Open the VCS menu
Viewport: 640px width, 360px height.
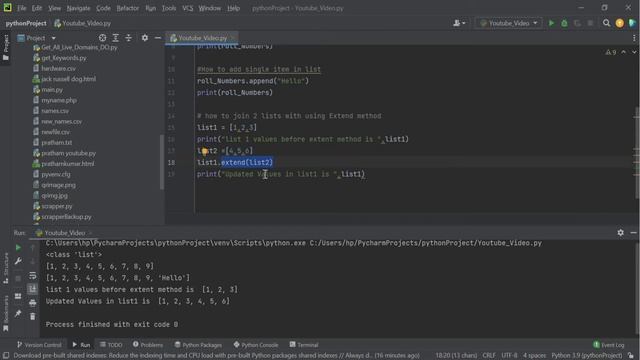[x=187, y=8]
